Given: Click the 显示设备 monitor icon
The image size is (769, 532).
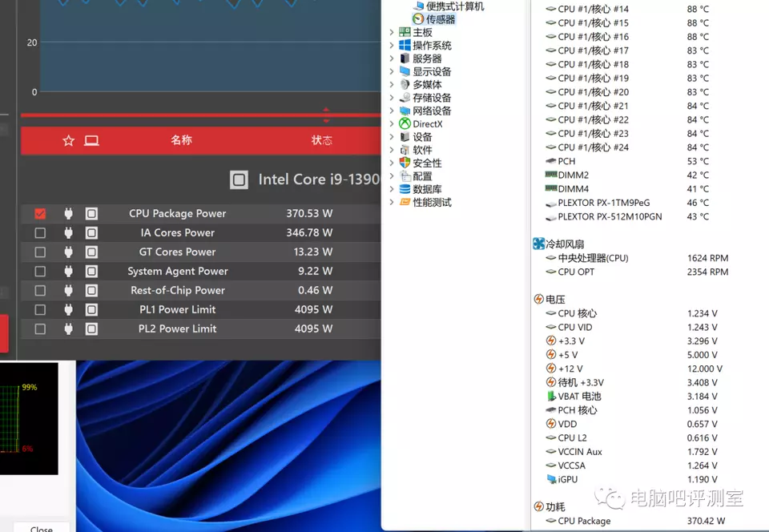Looking at the screenshot, I should (405, 71).
